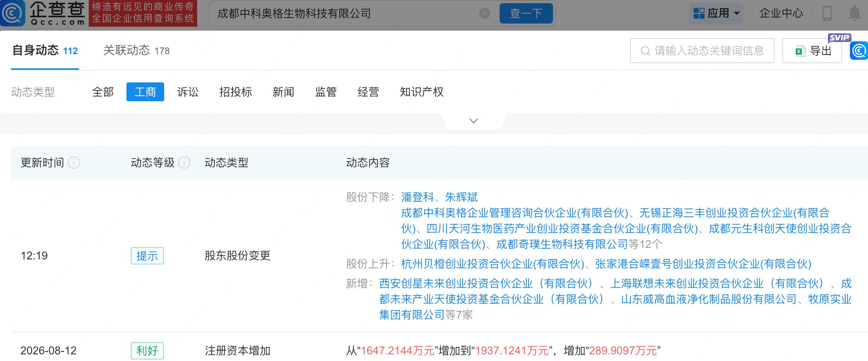Click the SVIP badge above export
Screen dimensions: 868x361
[839, 38]
